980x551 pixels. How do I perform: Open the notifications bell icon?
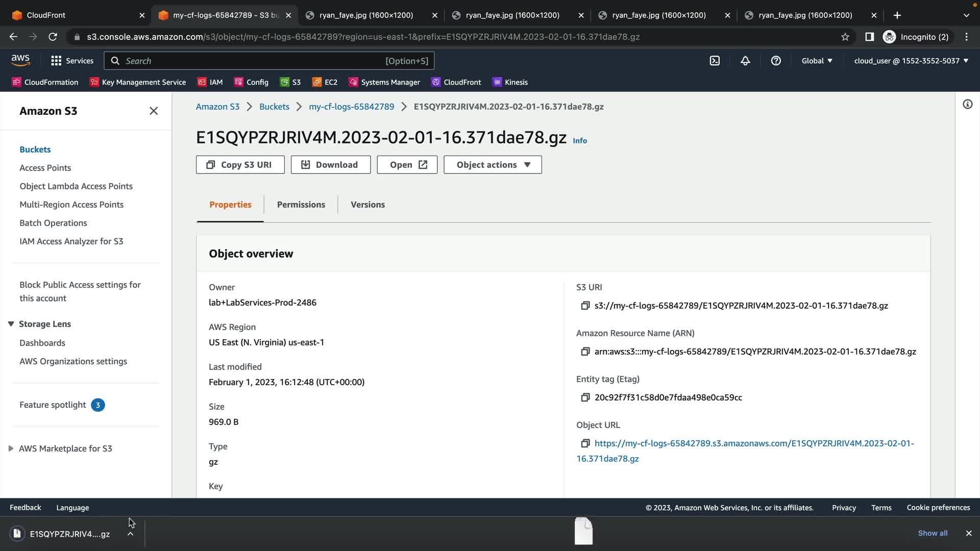tap(745, 61)
